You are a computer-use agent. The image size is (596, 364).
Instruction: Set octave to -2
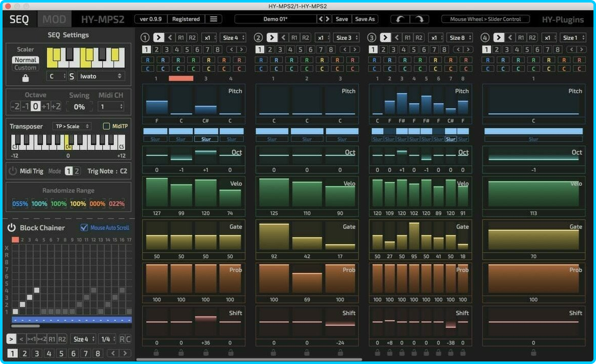pyautogui.click(x=15, y=106)
